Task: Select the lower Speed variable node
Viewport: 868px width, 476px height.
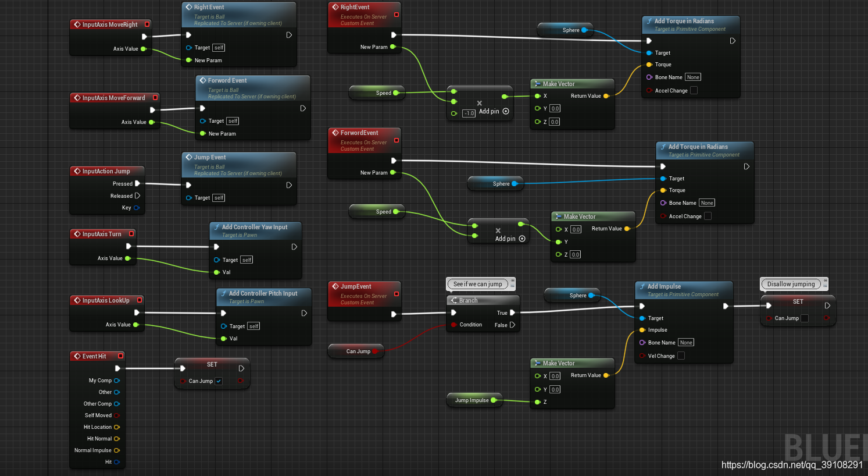Action: pos(376,212)
